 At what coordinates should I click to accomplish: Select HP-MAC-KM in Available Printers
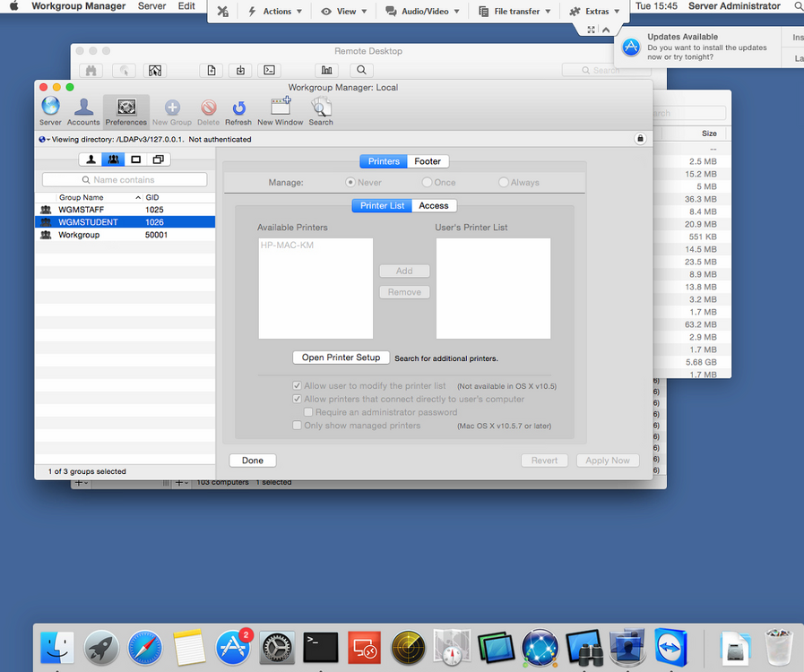tap(287, 245)
